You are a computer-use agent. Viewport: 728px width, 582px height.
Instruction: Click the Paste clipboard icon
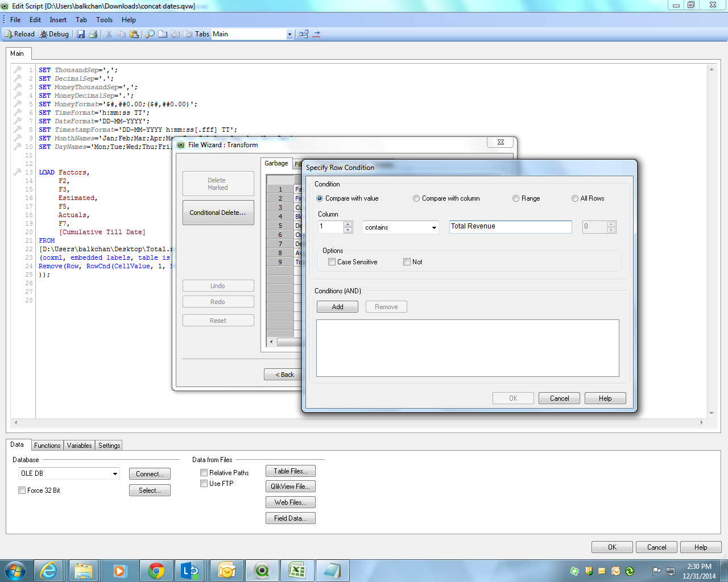134,34
